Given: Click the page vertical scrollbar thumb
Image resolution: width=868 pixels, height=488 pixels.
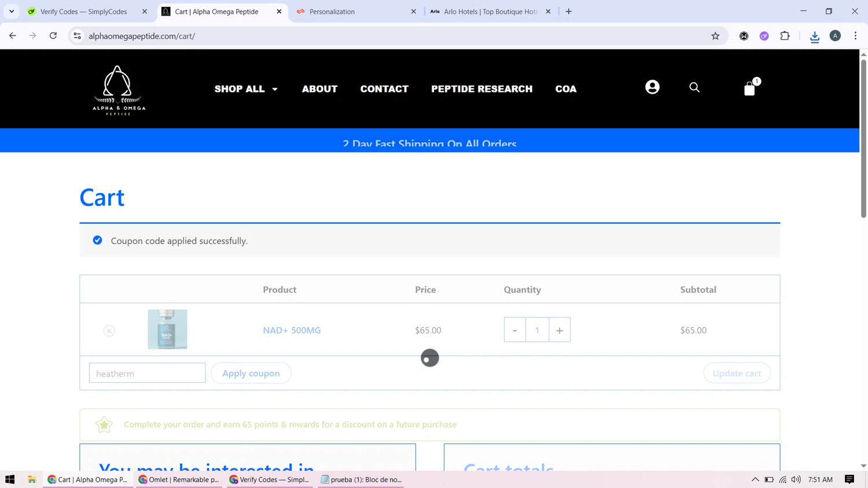Looking at the screenshot, I should pos(863,138).
